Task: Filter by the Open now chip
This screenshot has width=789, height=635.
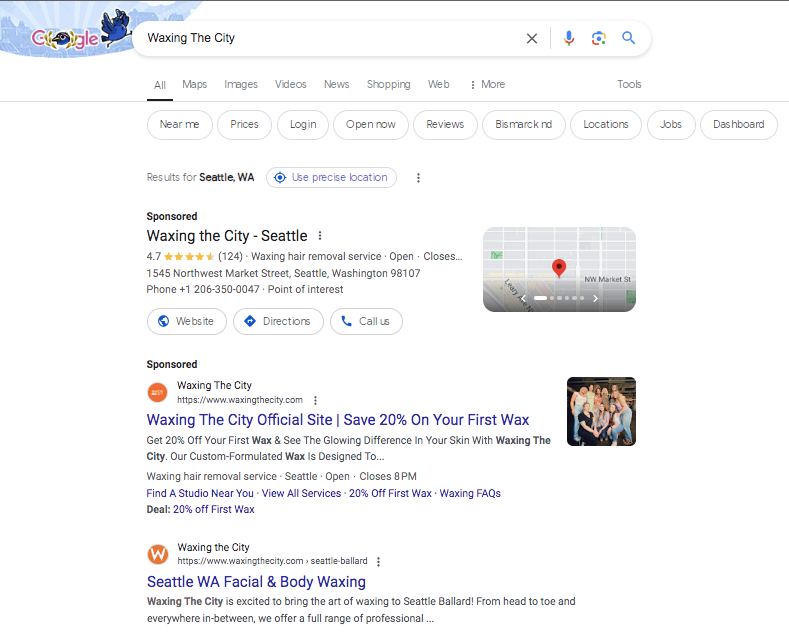Action: pyautogui.click(x=371, y=125)
